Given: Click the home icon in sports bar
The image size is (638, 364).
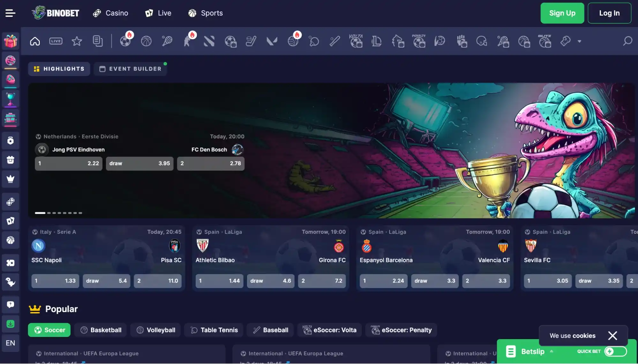Looking at the screenshot, I should point(35,41).
